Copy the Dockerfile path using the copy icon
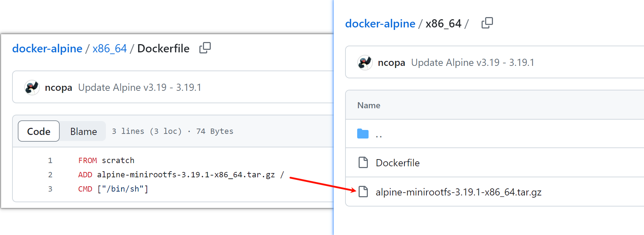The height and width of the screenshot is (235, 644). pos(205,48)
